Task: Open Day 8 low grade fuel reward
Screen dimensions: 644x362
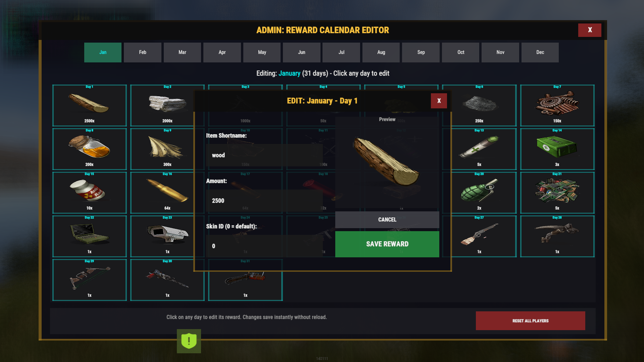Action: (89, 149)
